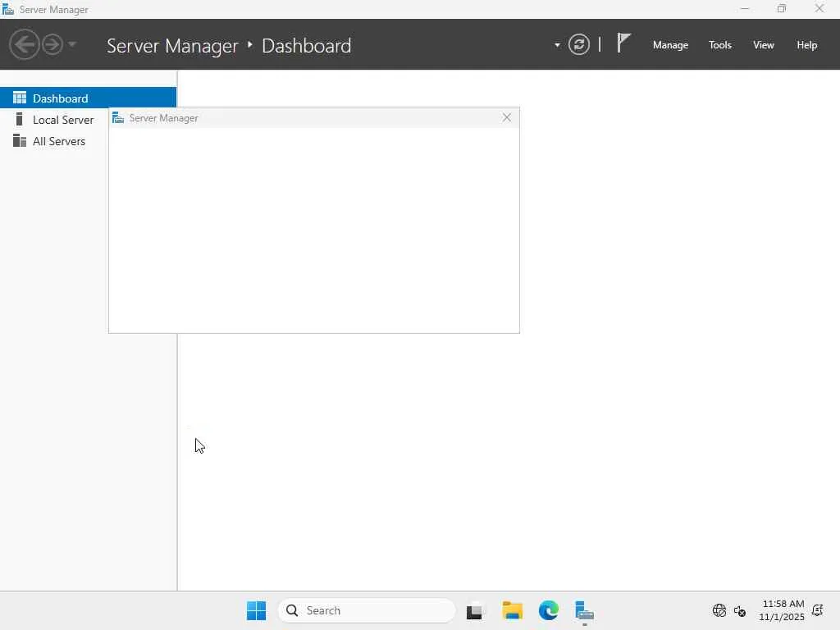Click the taskbar Search box
Image resolution: width=840 pixels, height=630 pixels.
pos(367,610)
